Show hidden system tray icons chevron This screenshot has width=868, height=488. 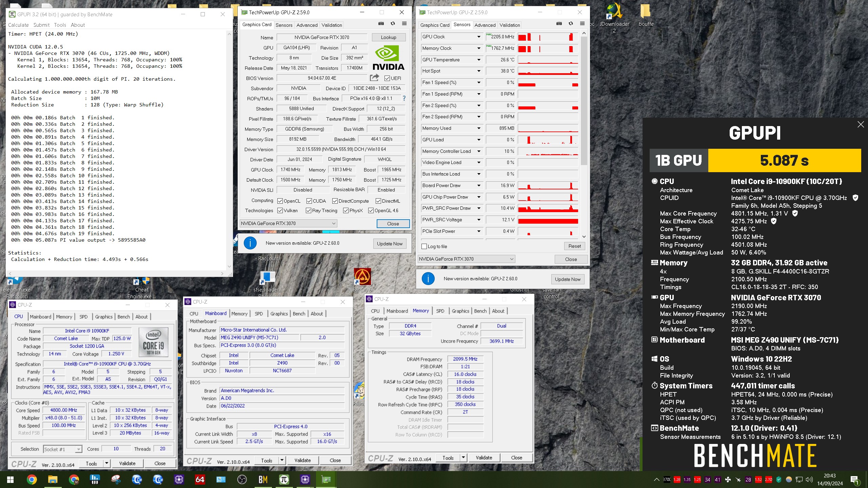tap(656, 480)
